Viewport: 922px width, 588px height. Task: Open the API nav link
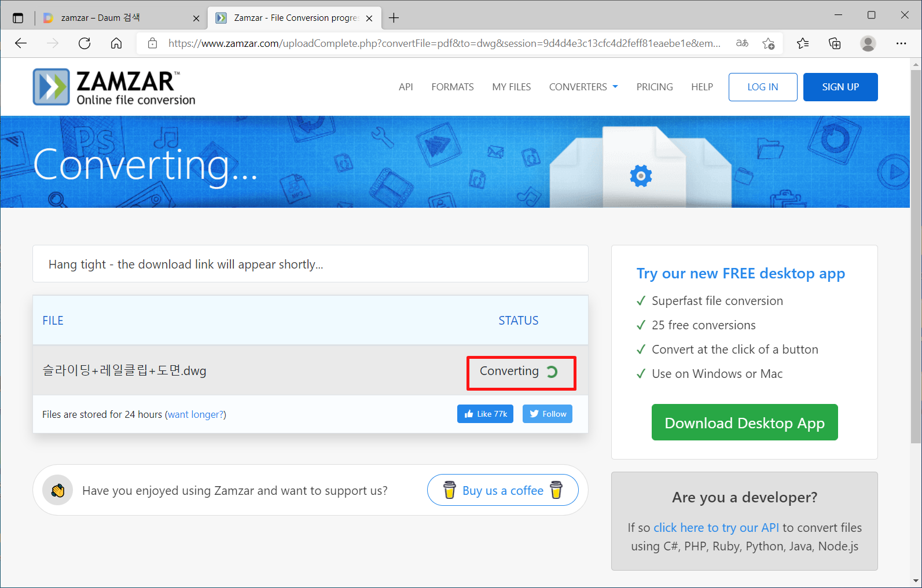click(x=406, y=87)
